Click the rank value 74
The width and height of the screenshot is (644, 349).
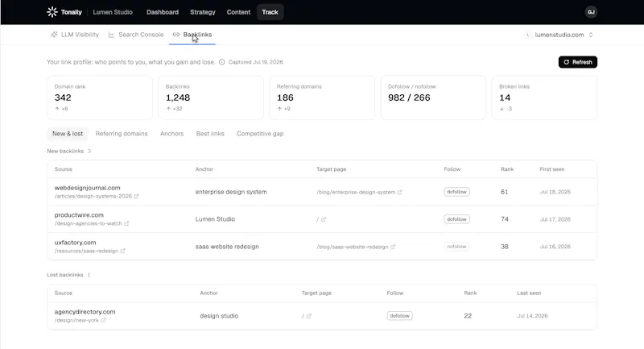click(505, 219)
